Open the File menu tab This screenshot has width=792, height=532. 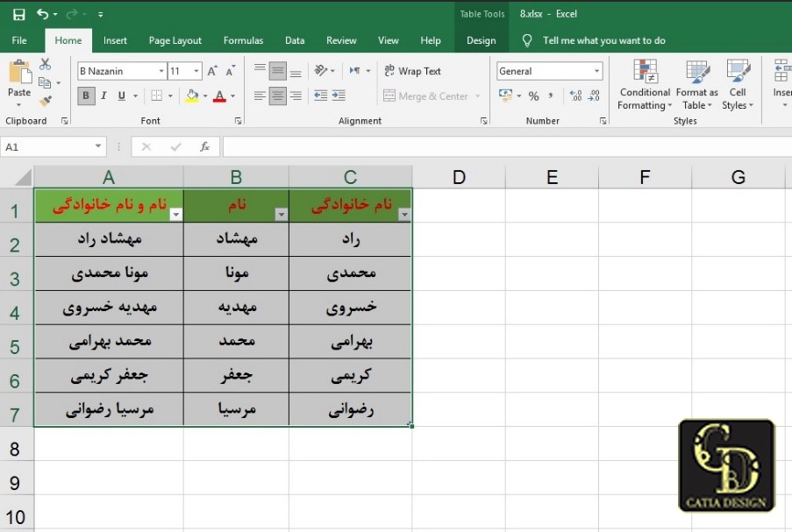[19, 40]
